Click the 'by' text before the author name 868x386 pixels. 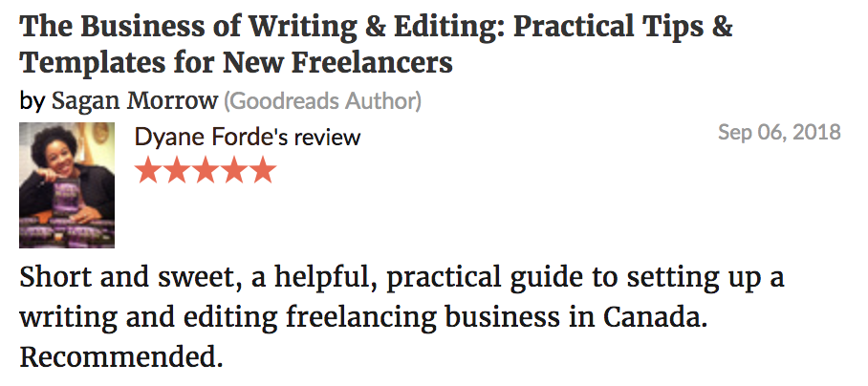pyautogui.click(x=33, y=102)
